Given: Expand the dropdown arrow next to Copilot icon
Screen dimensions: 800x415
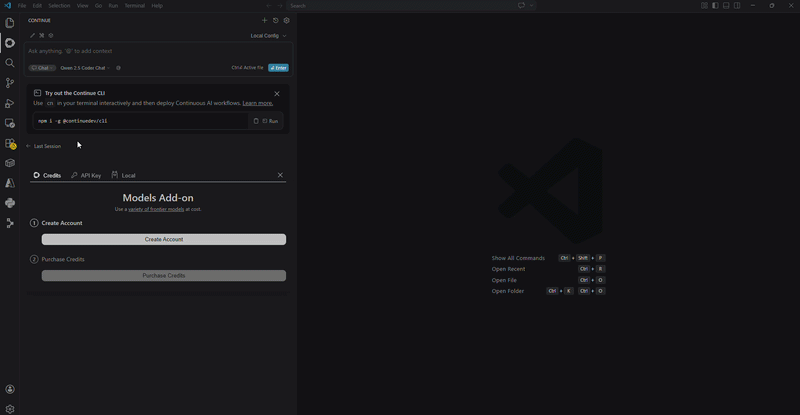Looking at the screenshot, I should (532, 6).
